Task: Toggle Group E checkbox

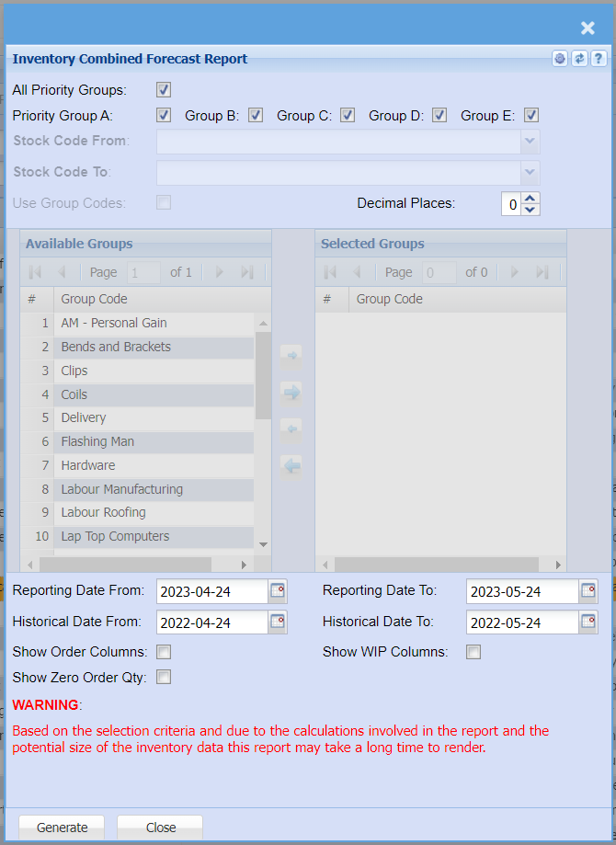Action: pos(531,115)
